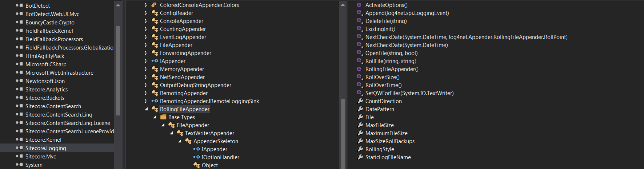Click the property icon beside MaxFileSize
644x169 pixels.
[360, 125]
